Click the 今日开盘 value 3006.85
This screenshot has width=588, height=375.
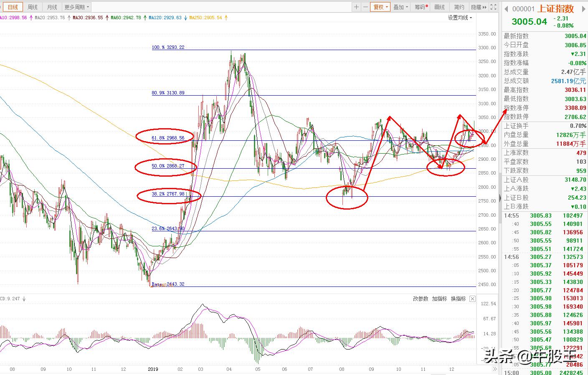tap(575, 45)
